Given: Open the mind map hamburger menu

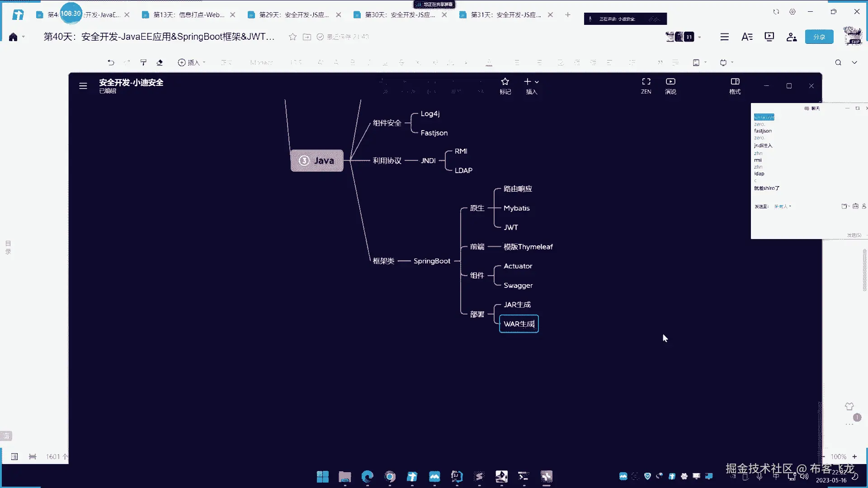Looking at the screenshot, I should tap(83, 86).
